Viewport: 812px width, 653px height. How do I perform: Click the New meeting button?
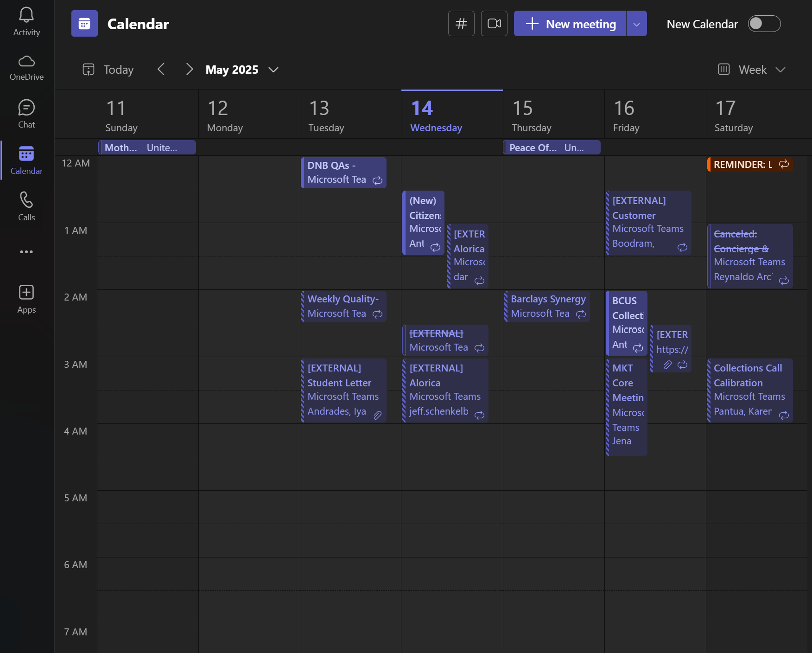point(571,24)
